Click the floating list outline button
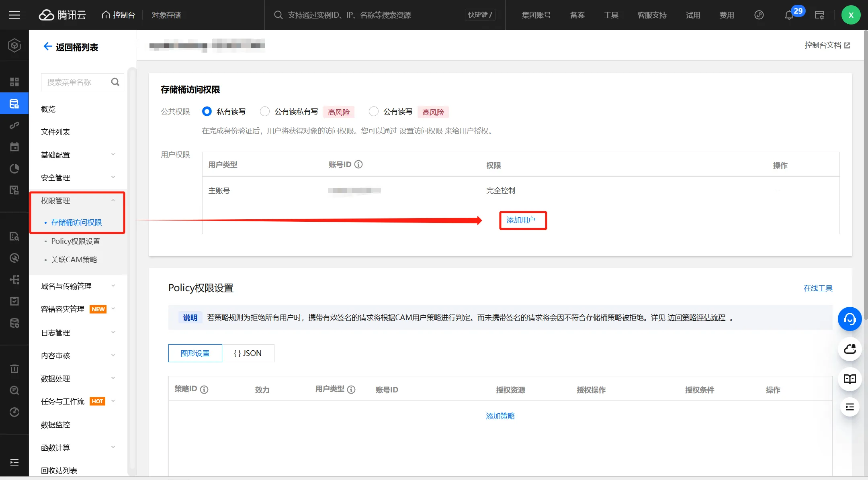Image resolution: width=868 pixels, height=480 pixels. click(850, 407)
